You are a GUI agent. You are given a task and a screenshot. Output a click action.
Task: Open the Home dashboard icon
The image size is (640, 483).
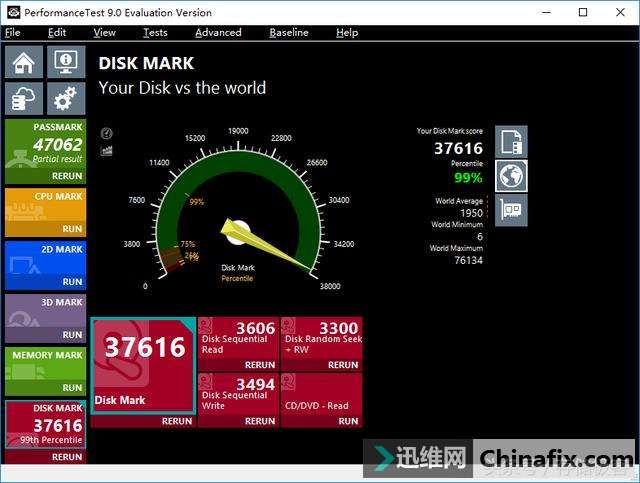pos(24,62)
